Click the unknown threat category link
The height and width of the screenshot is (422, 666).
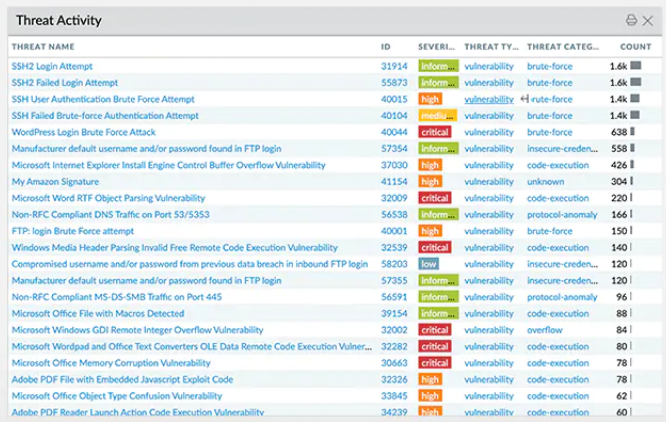point(546,182)
